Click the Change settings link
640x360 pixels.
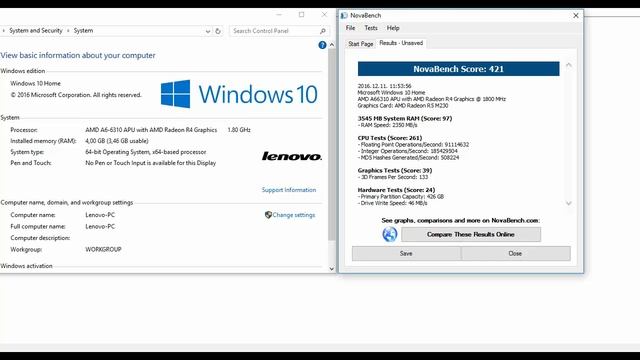pos(294,215)
